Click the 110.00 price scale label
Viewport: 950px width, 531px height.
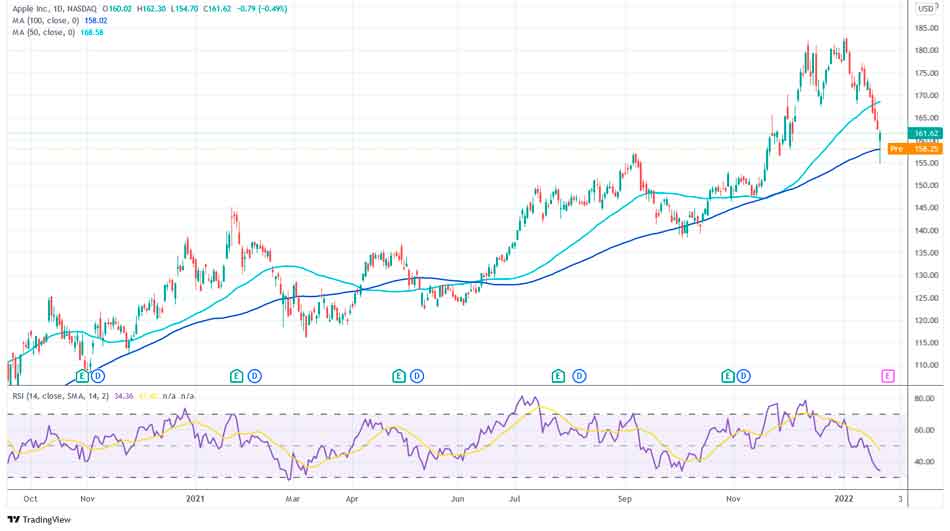926,365
